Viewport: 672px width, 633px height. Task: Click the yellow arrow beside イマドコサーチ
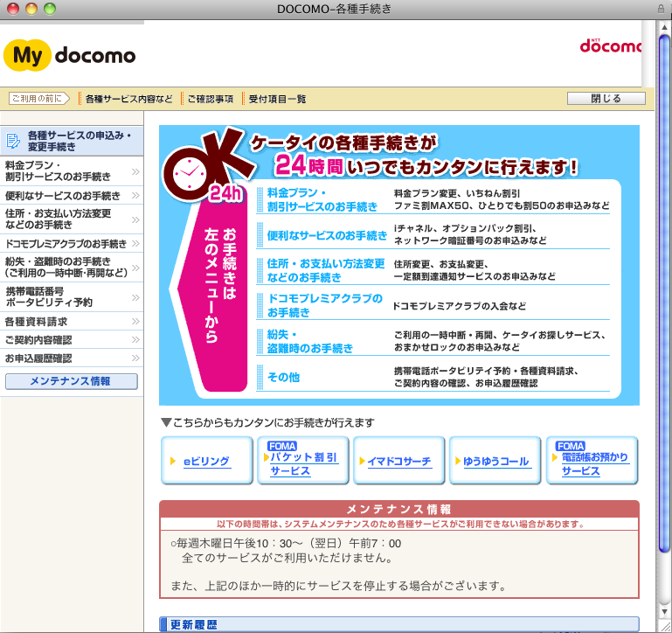(362, 461)
